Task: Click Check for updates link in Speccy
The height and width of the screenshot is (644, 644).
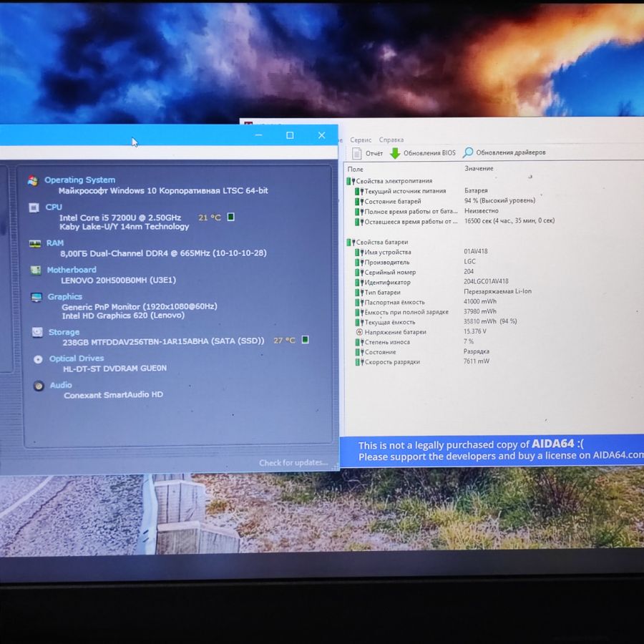Action: point(293,463)
